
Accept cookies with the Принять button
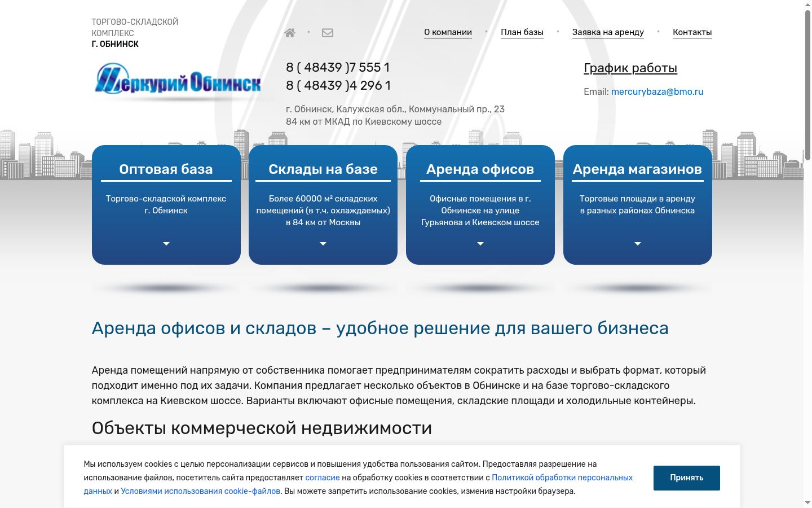coord(686,478)
